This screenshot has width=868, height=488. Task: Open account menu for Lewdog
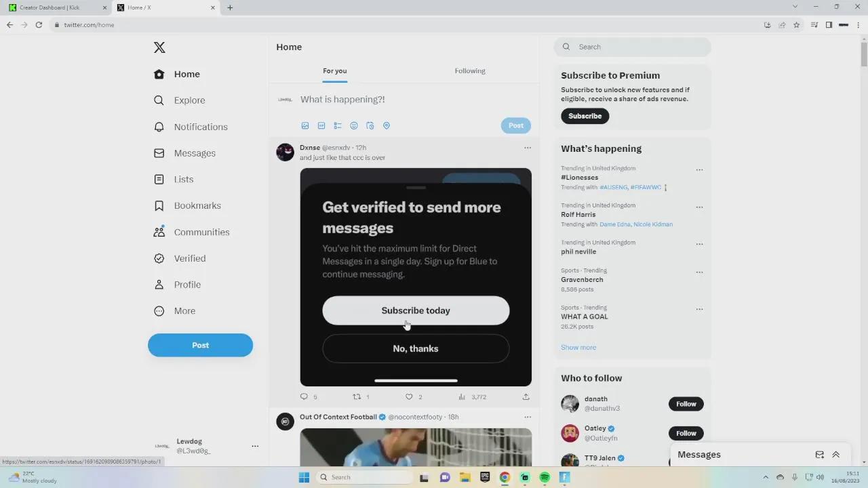tap(255, 446)
